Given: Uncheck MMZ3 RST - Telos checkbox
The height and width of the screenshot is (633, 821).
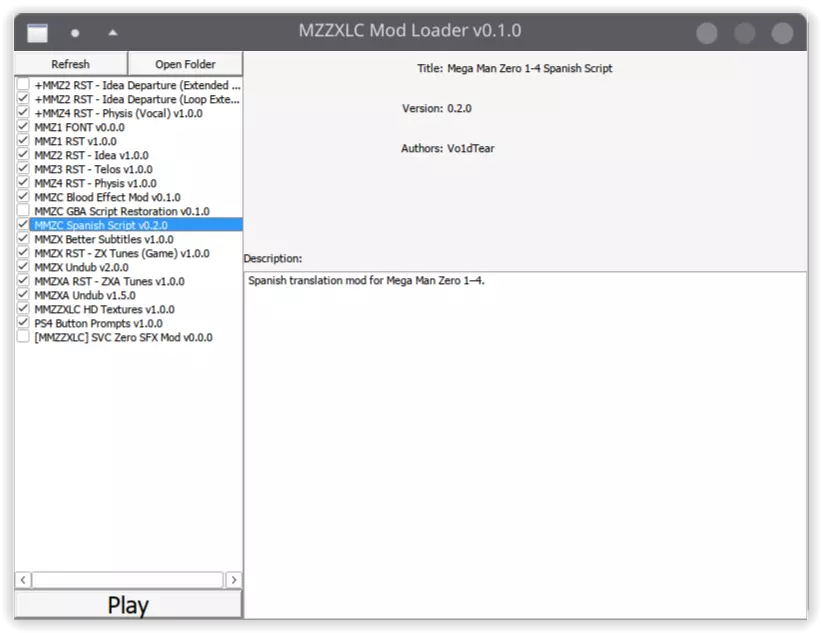Looking at the screenshot, I should [23, 169].
